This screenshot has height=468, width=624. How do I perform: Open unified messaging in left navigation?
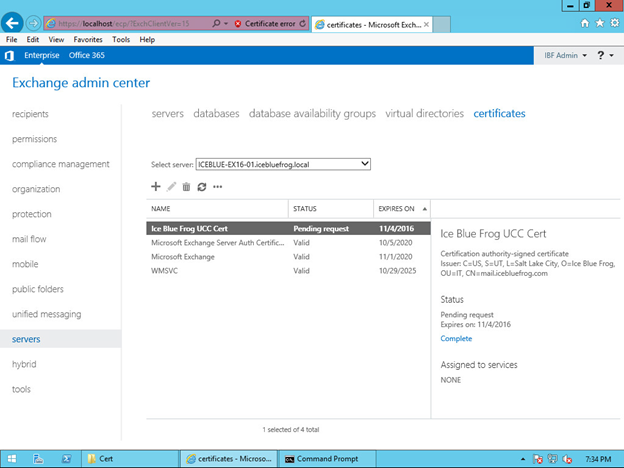[46, 314]
